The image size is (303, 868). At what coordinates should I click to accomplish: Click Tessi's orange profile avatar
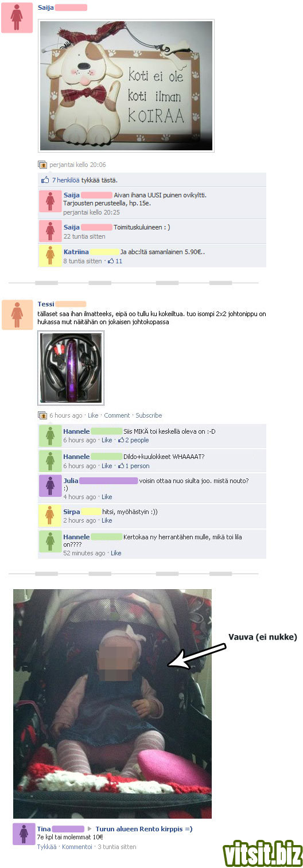17,314
